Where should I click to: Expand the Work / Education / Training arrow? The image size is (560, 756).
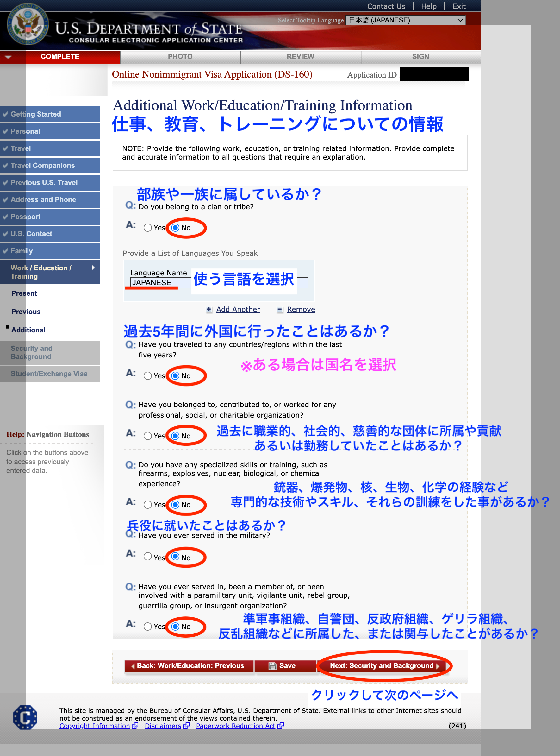tap(93, 268)
